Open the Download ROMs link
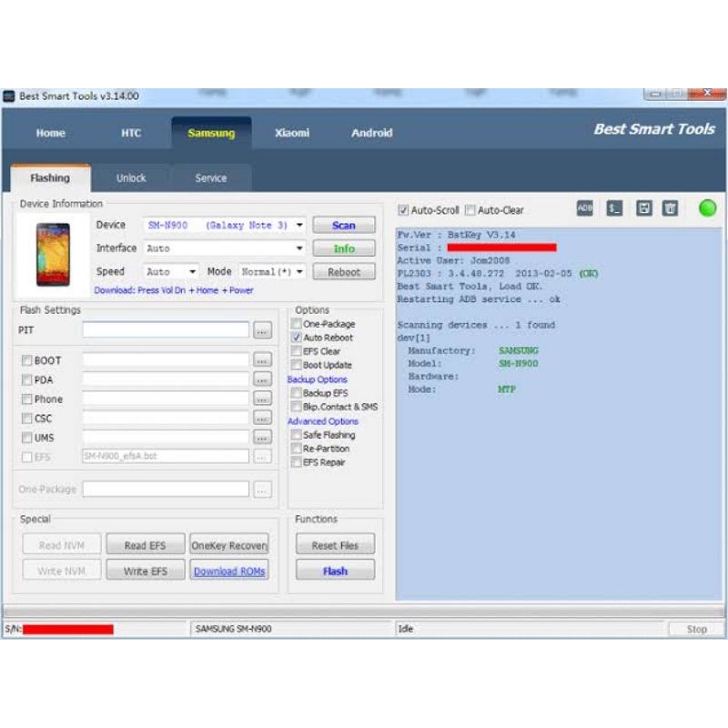This screenshot has height=728, width=728. coord(229,571)
